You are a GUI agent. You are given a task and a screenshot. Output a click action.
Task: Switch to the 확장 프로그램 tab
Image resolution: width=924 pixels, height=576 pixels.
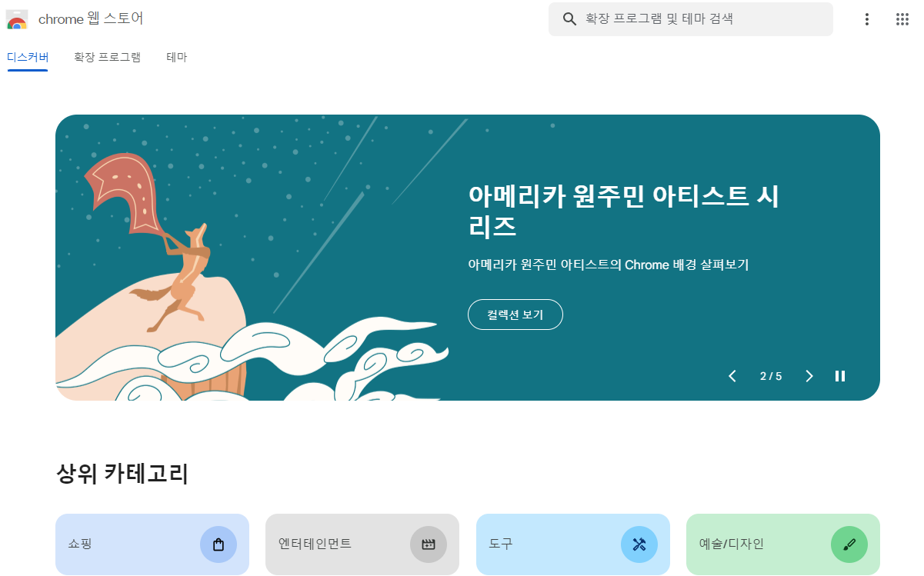[107, 57]
